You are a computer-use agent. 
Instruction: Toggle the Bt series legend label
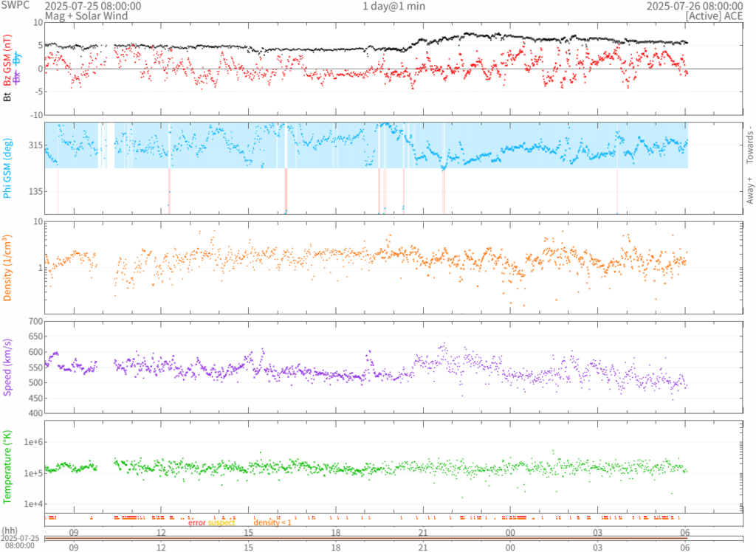pos(8,96)
